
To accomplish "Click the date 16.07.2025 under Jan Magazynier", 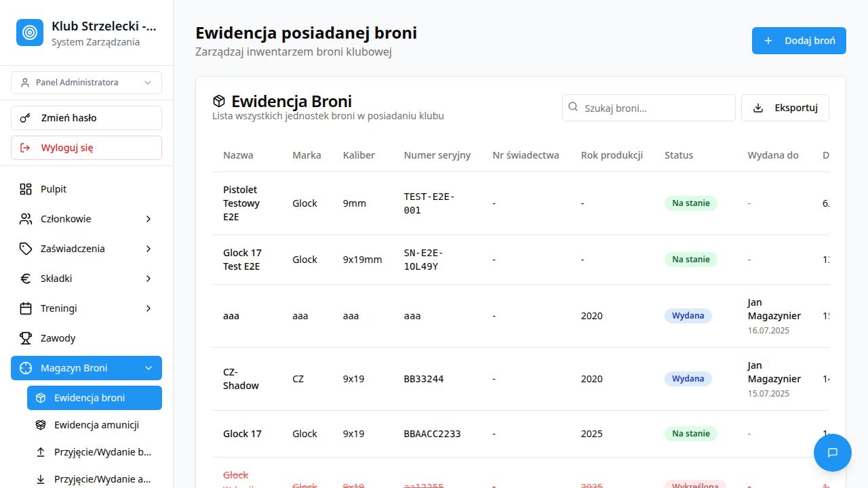I will click(x=768, y=331).
